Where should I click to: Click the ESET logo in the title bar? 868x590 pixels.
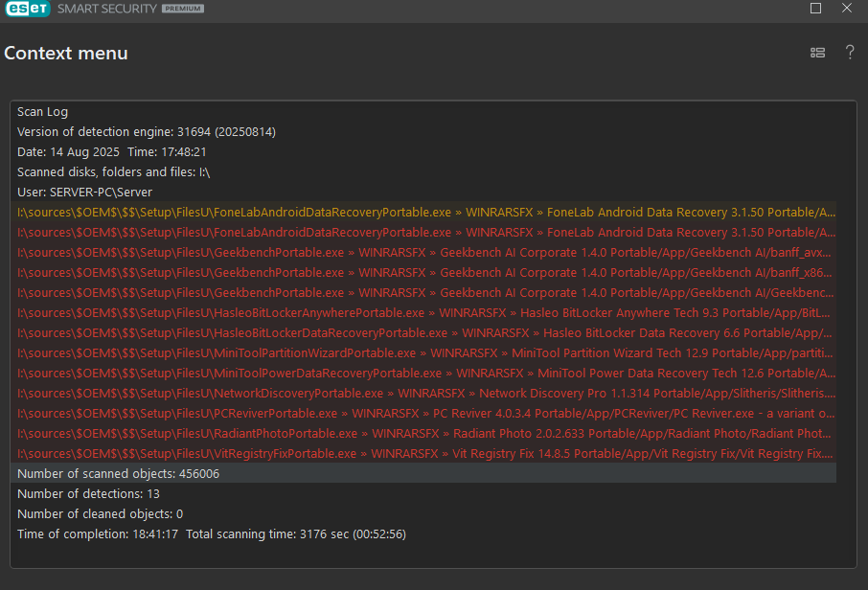pos(28,9)
